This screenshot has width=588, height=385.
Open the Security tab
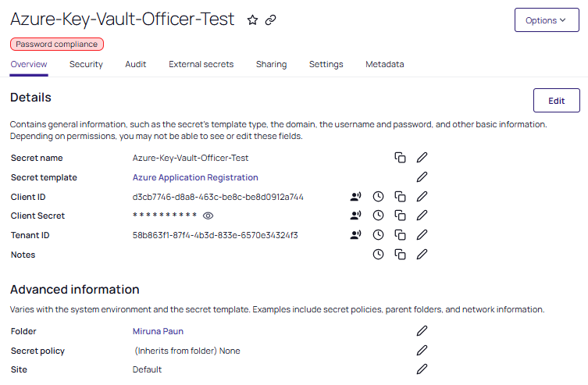click(86, 65)
